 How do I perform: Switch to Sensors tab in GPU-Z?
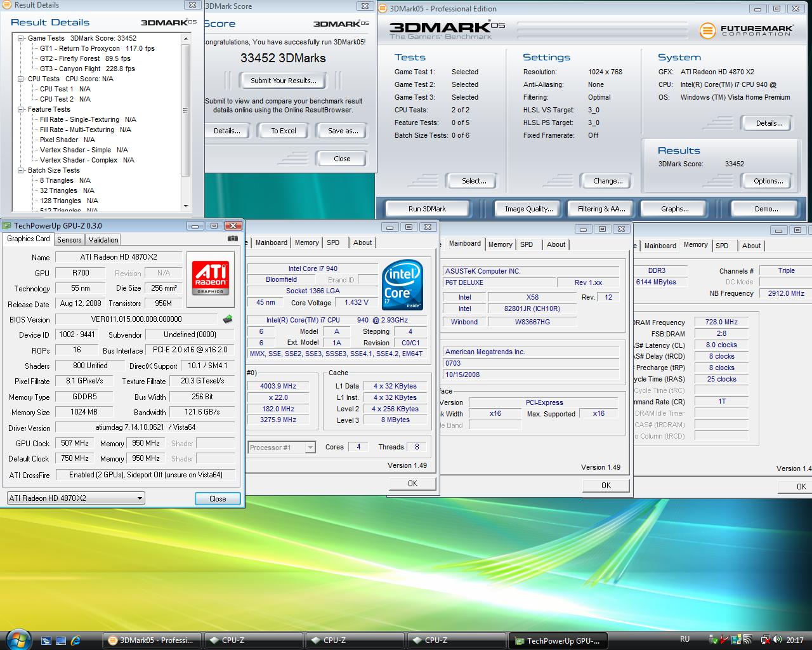point(69,240)
